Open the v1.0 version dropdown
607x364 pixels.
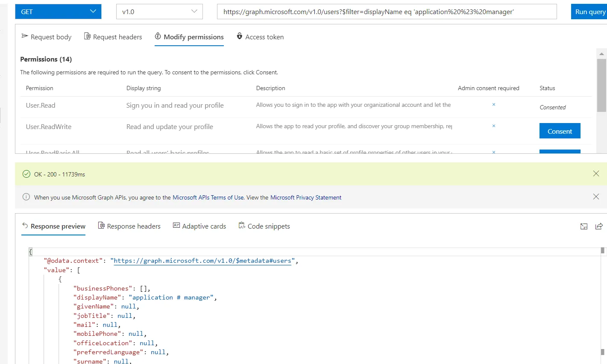[159, 12]
